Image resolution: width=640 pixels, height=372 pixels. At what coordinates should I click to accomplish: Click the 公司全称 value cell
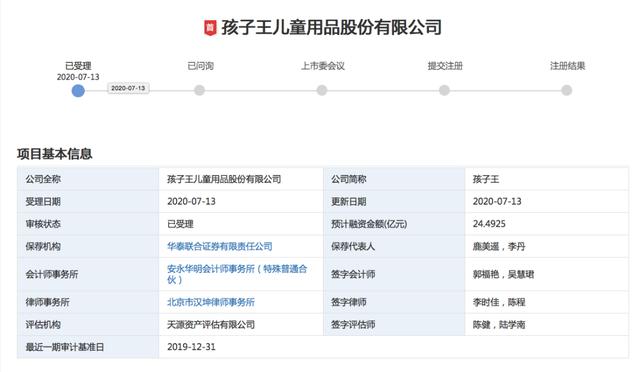241,179
